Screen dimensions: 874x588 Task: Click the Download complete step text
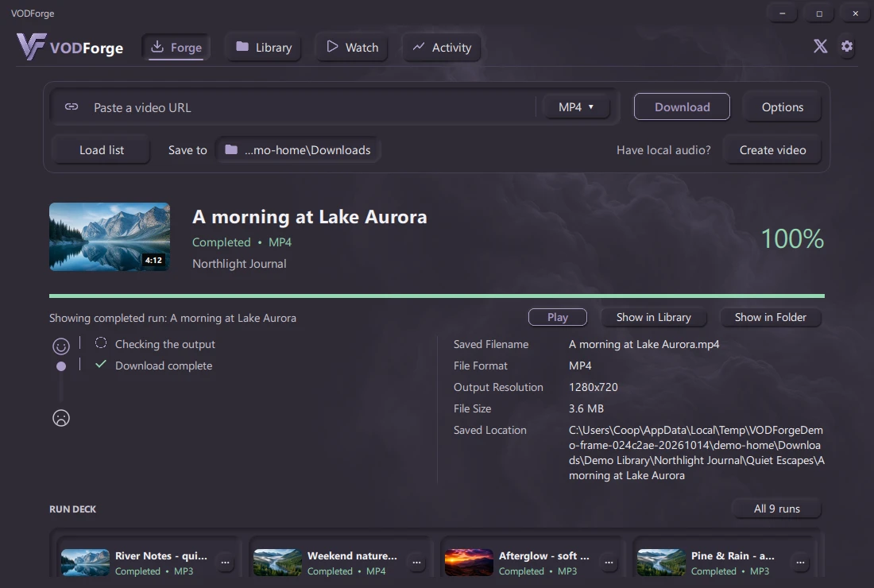[164, 366]
